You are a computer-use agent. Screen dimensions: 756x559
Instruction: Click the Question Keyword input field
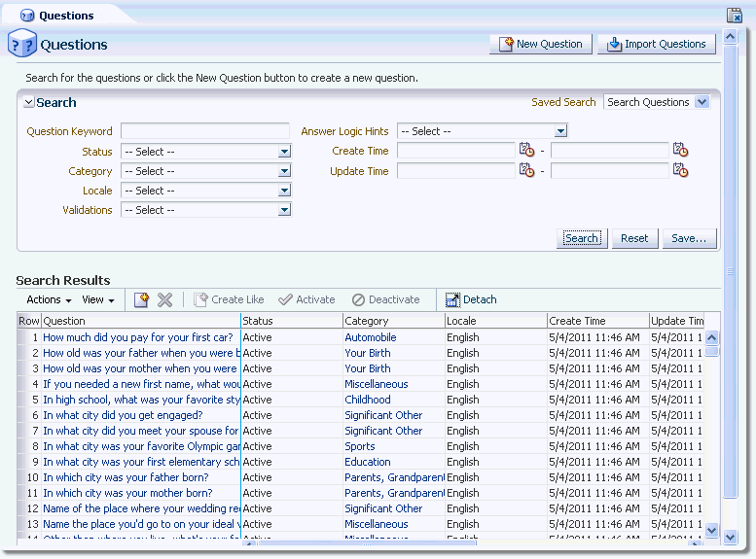(205, 131)
